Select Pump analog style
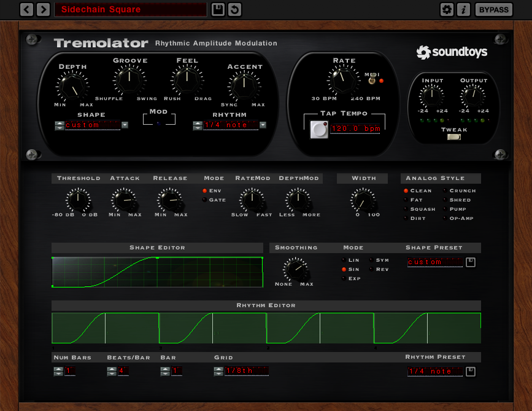Screen dimensions: 532x411 [455, 209]
